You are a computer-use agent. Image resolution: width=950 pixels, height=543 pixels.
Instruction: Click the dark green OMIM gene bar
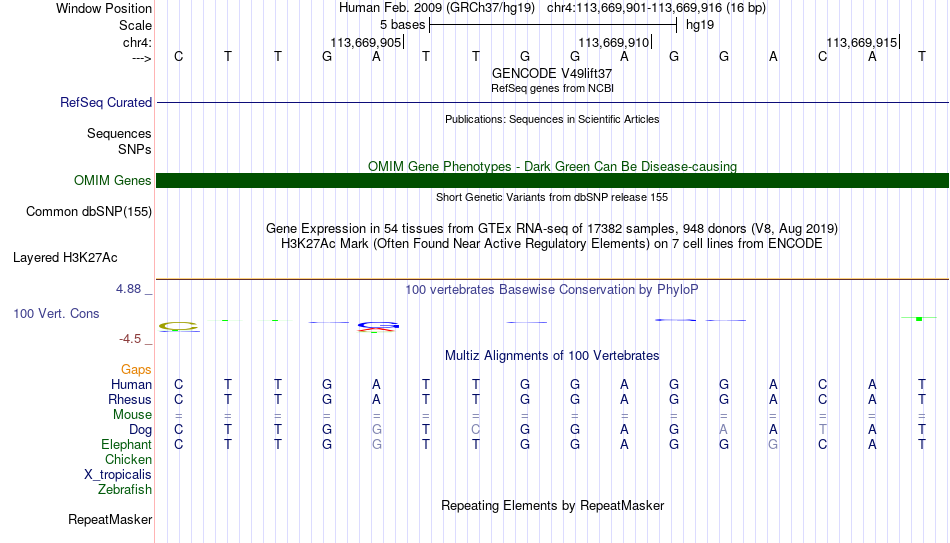(x=553, y=181)
